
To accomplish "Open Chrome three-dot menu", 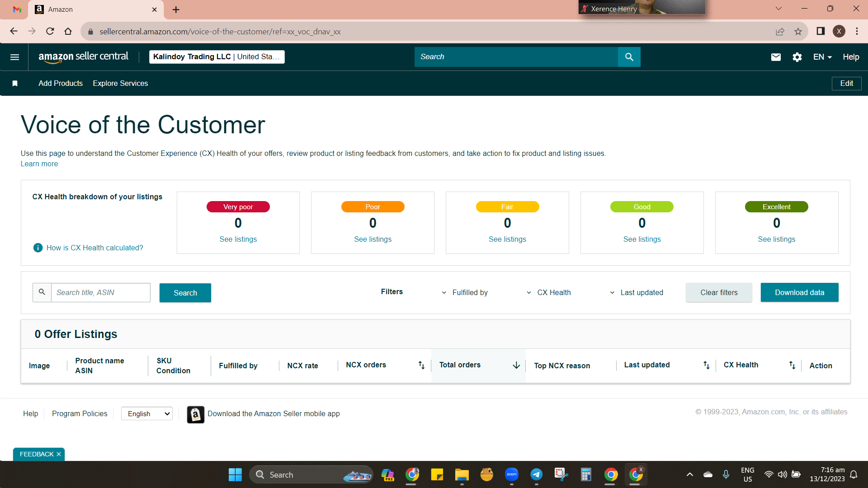I will 857,31.
